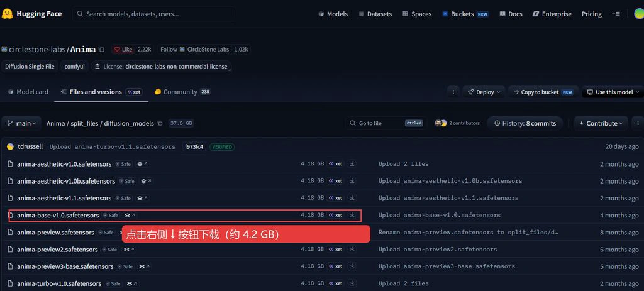Expand the main branch dropdown

[22, 123]
